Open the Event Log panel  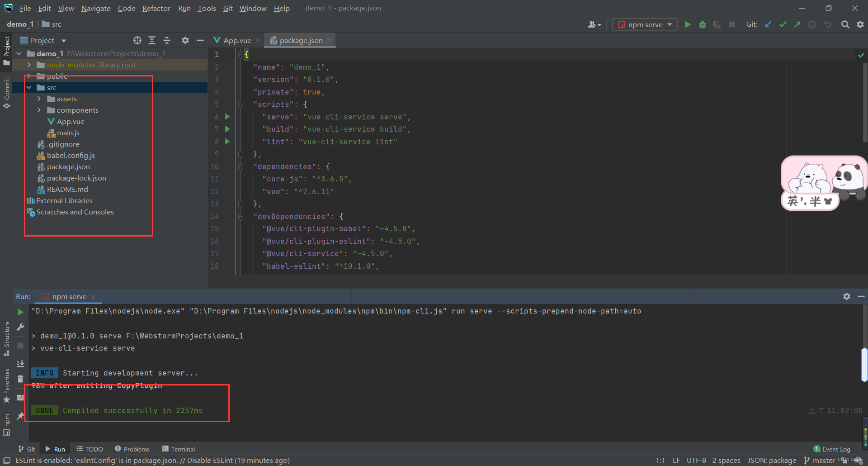pyautogui.click(x=836, y=448)
